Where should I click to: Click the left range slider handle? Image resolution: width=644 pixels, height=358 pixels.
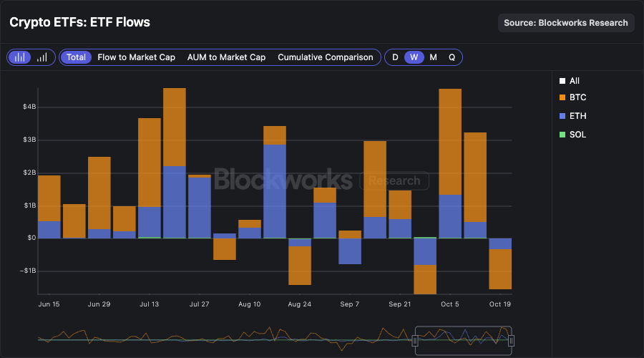tap(415, 340)
